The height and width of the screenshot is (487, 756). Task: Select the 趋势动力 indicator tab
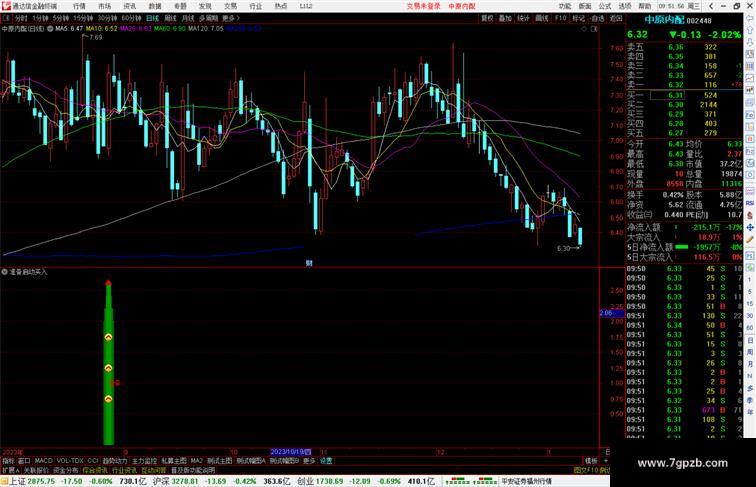[x=115, y=461]
